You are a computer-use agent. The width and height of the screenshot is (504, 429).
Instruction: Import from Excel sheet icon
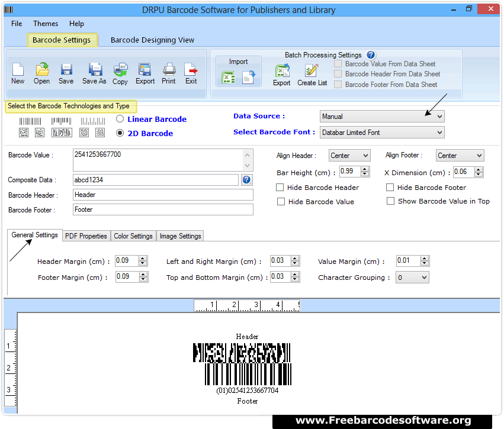tap(228, 78)
